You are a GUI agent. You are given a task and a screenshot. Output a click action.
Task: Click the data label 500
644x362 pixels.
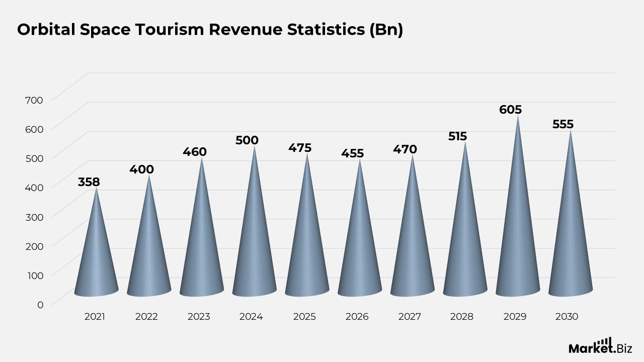247,140
